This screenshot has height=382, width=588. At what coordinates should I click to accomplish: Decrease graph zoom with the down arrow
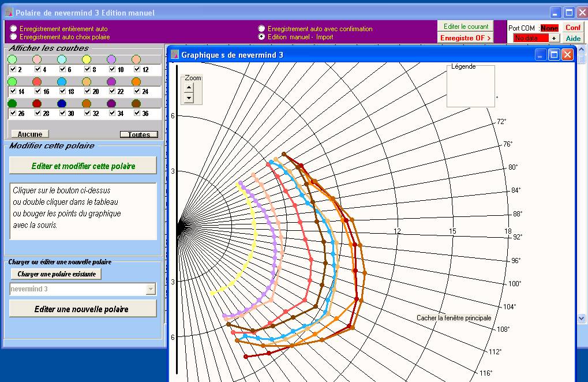pos(189,98)
